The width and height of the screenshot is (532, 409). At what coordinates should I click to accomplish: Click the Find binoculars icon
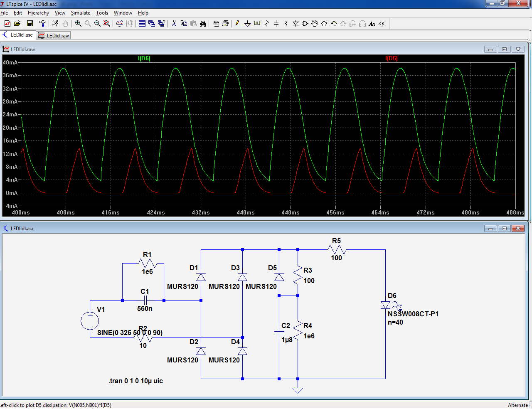click(203, 24)
